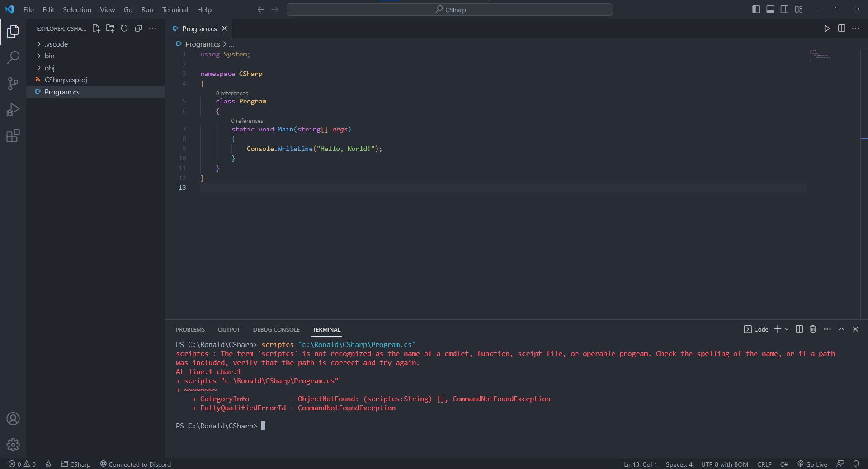Open the Extensions view
Screen dimensions: 868x469
pos(13,136)
